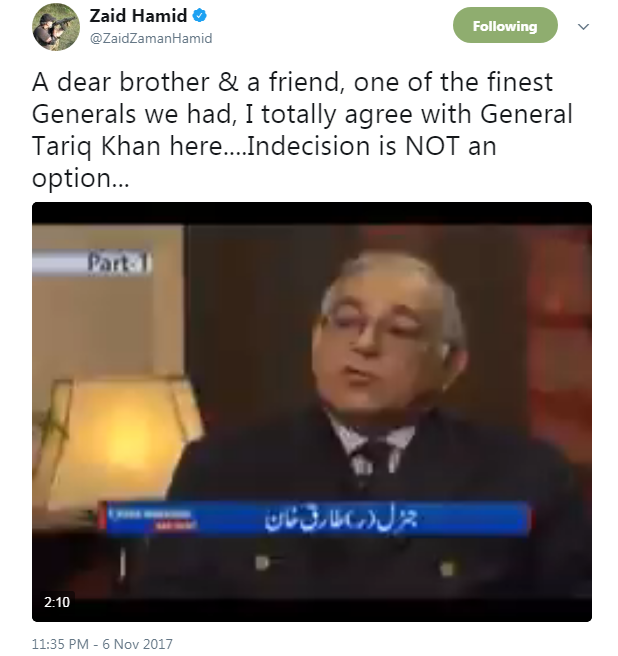Open Zaid Hamid's profile avatar picture

(x=56, y=27)
